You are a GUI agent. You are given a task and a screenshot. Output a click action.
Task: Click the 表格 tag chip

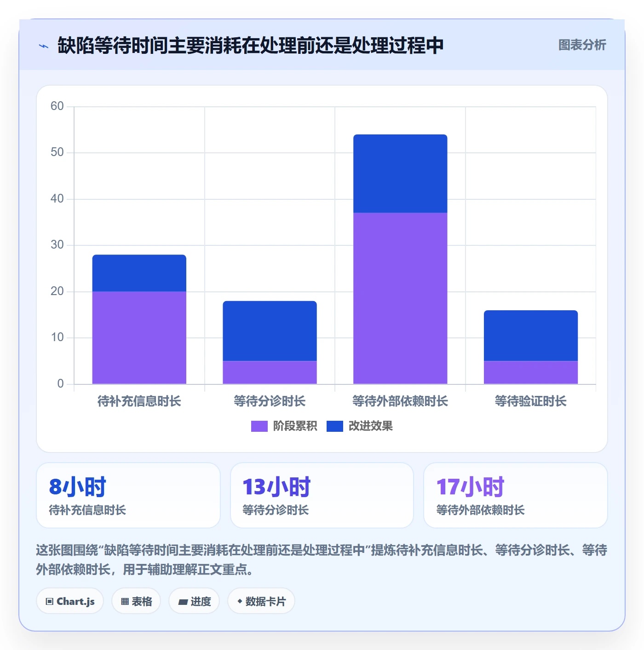136,601
